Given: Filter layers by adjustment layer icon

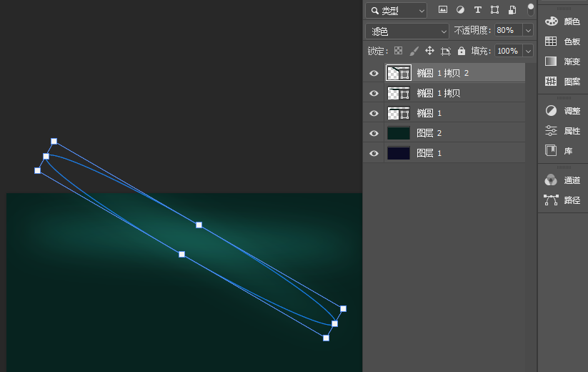Looking at the screenshot, I should click(x=460, y=10).
